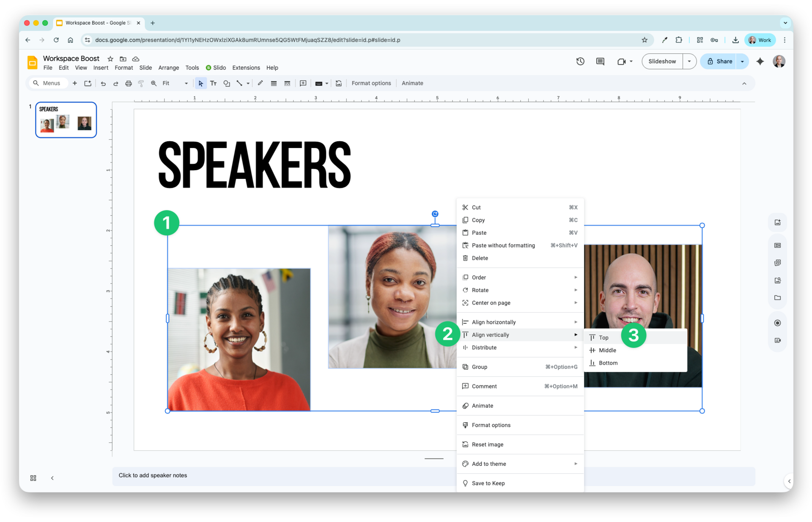Open Drive folder icon in right sidebar

777,297
